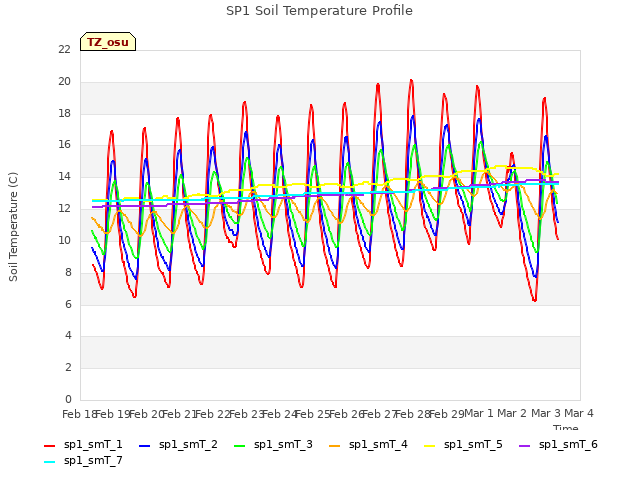Click the Mar 1 x-axis tick label
Viewport: 640px width, 480px height.
(x=479, y=413)
